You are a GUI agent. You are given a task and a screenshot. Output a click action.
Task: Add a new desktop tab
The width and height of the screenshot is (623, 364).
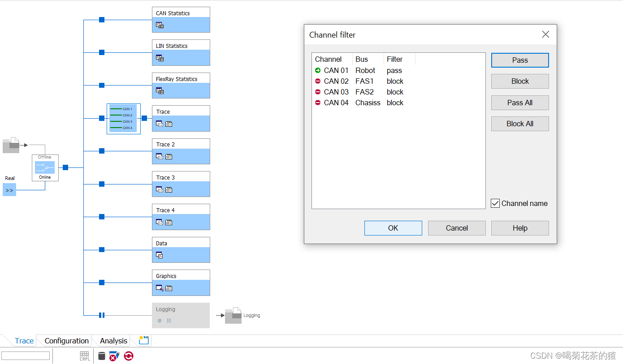coord(143,340)
